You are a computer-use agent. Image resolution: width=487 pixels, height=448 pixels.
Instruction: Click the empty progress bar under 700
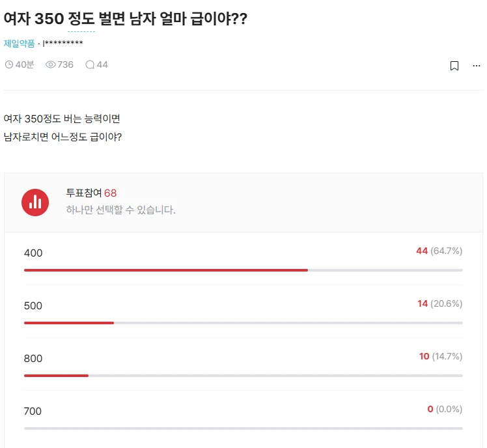tap(244, 428)
